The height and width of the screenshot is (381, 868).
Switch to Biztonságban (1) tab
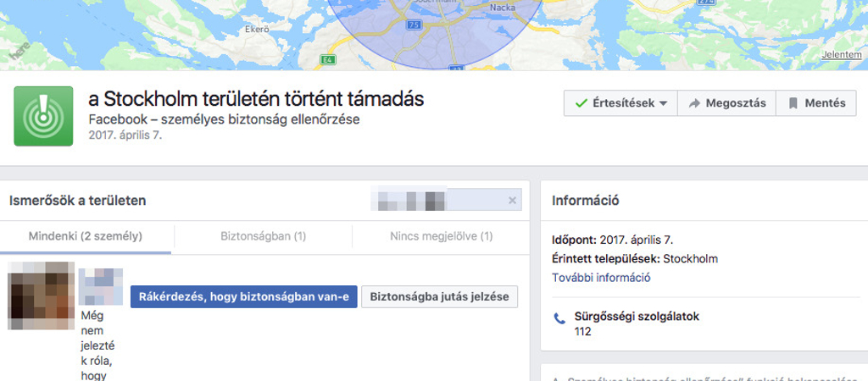click(263, 237)
